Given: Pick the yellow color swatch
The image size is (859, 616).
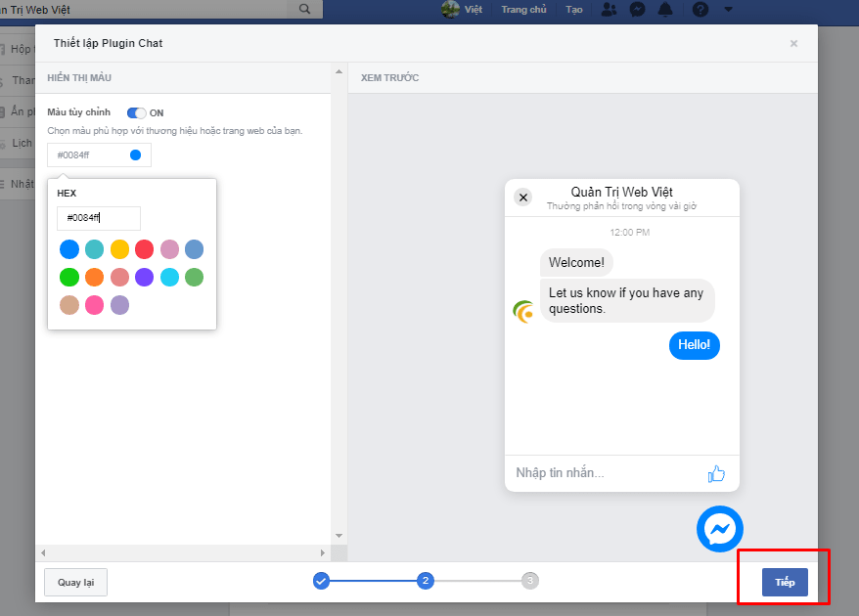Looking at the screenshot, I should [119, 249].
